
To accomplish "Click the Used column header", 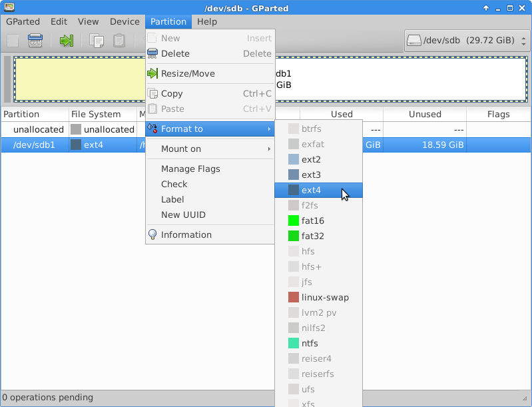I will [x=342, y=115].
